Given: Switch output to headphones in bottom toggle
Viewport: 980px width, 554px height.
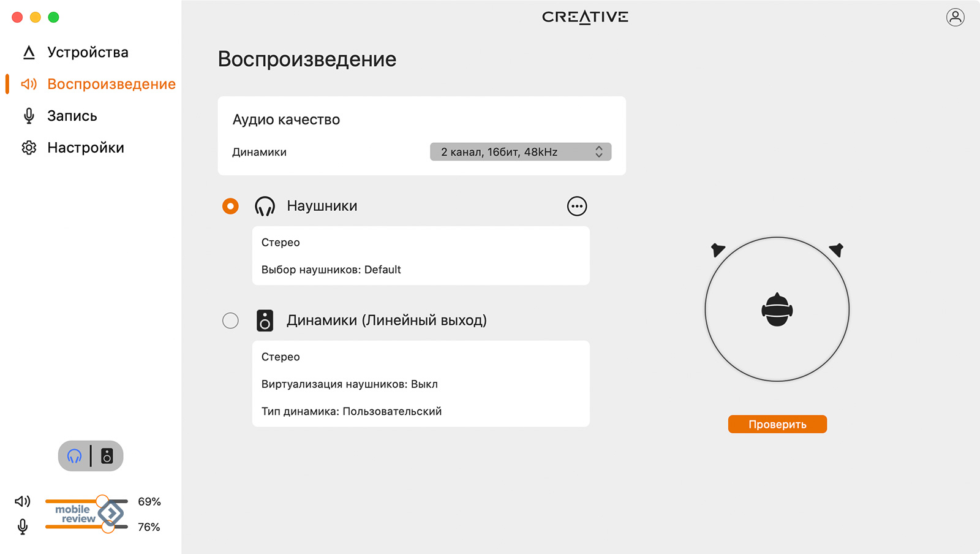Looking at the screenshot, I should [75, 456].
